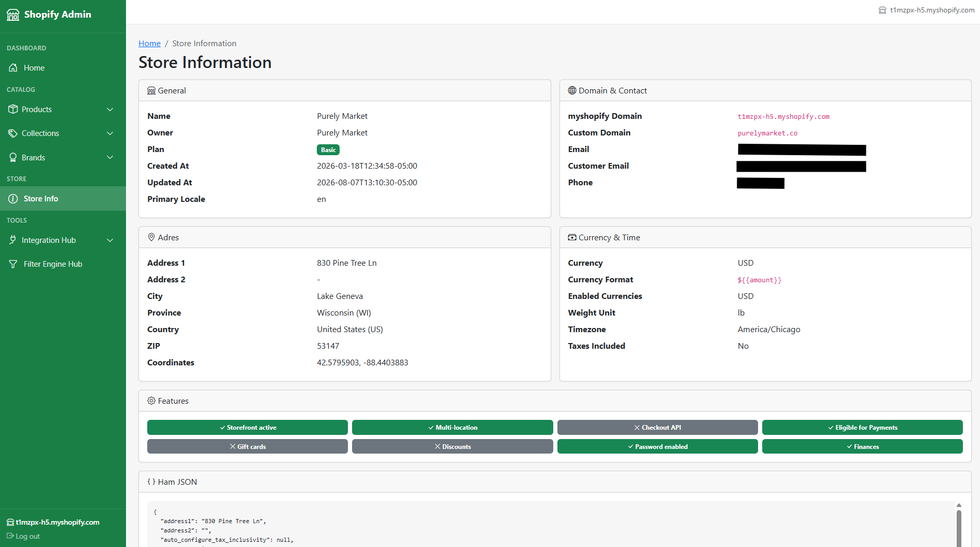Click the Lake Geneva city value

[340, 296]
